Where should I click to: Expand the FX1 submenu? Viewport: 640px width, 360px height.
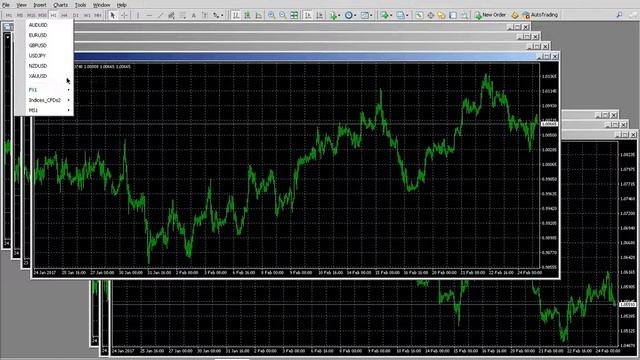click(x=49, y=90)
